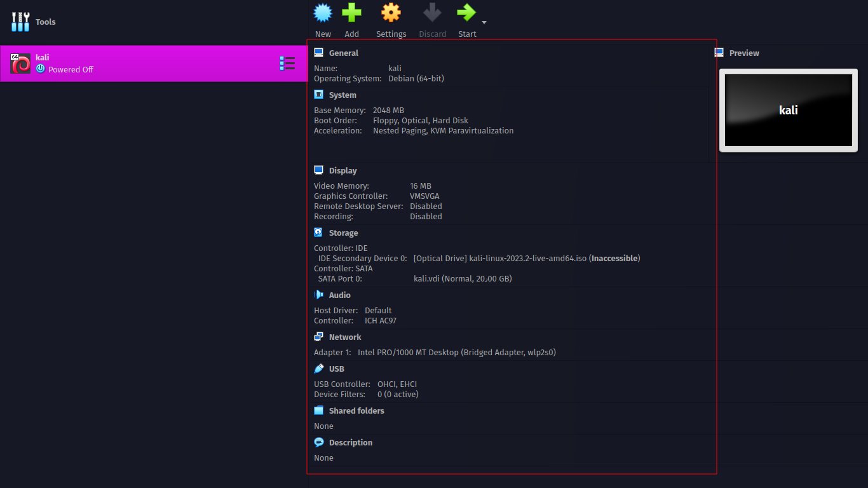Open the Description heading link
The height and width of the screenshot is (488, 868).
pos(351,443)
